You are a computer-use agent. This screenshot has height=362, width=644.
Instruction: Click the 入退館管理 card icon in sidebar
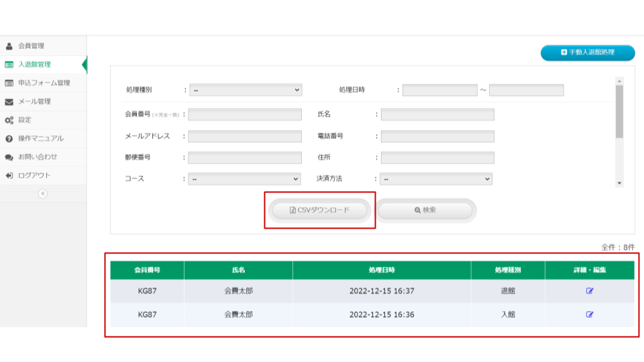9,65
